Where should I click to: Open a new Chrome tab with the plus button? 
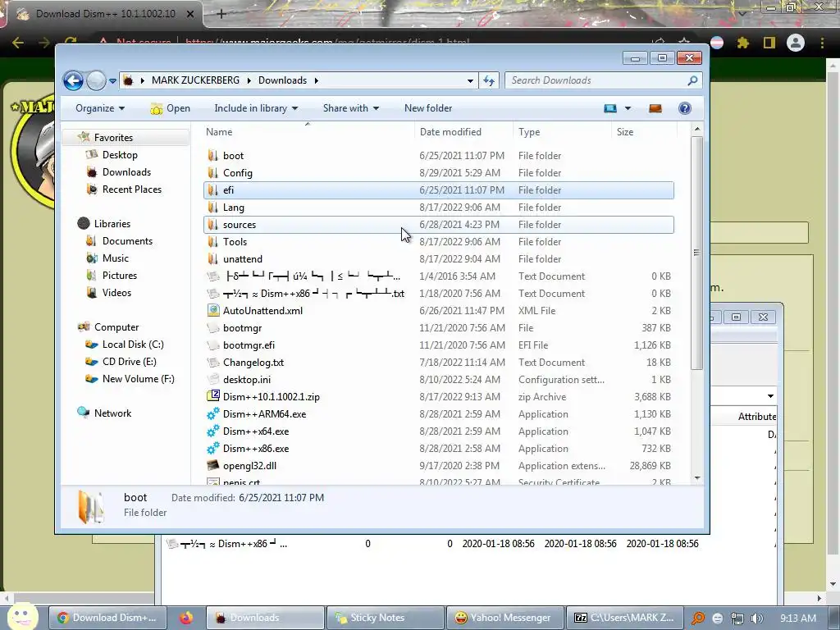pyautogui.click(x=221, y=14)
